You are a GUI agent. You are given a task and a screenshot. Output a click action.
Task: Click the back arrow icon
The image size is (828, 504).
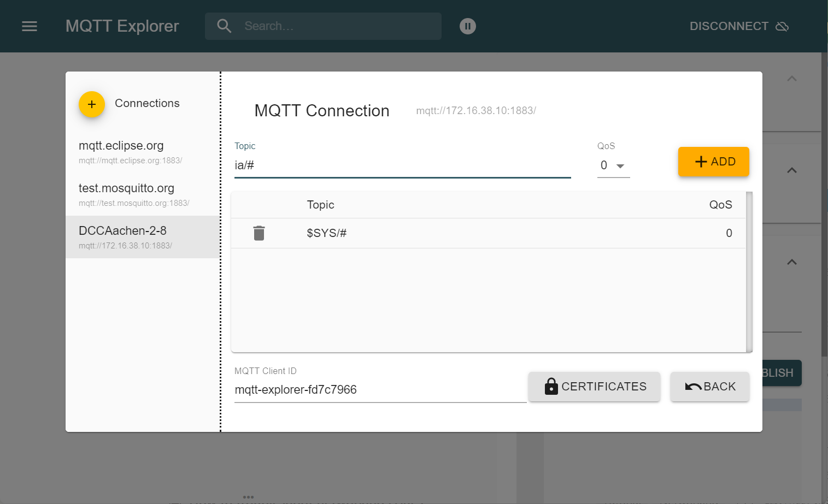[x=693, y=387]
